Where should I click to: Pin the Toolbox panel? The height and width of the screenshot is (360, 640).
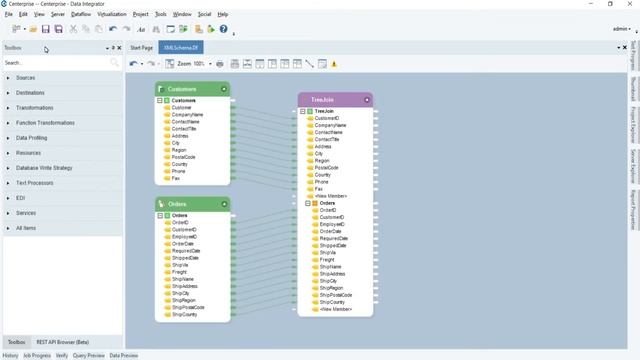(113, 48)
